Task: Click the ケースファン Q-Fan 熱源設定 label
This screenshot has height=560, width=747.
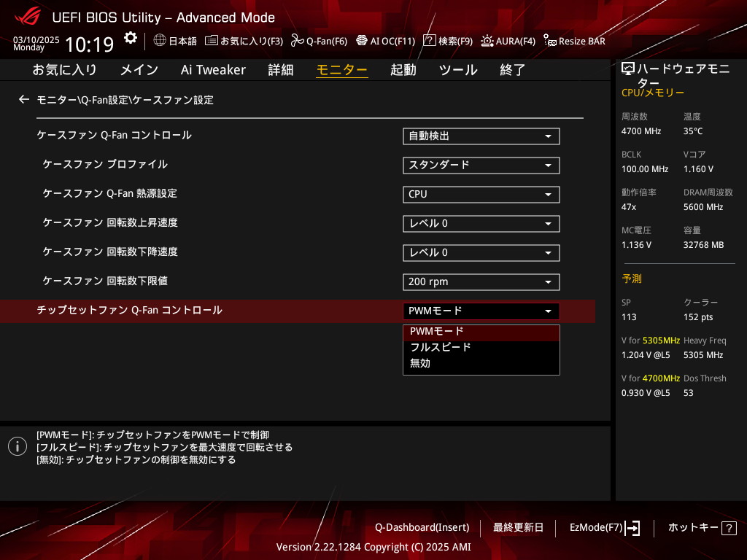Action: [109, 193]
